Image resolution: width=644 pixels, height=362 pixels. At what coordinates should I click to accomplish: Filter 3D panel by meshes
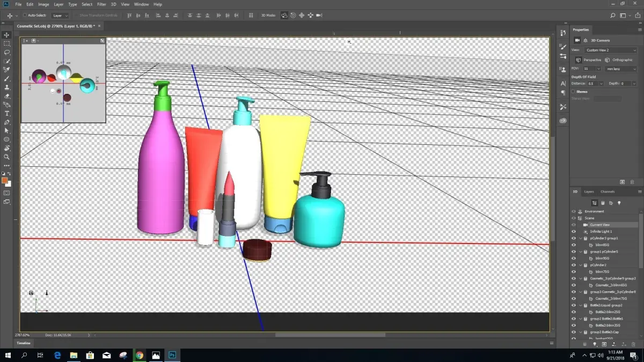coord(603,203)
